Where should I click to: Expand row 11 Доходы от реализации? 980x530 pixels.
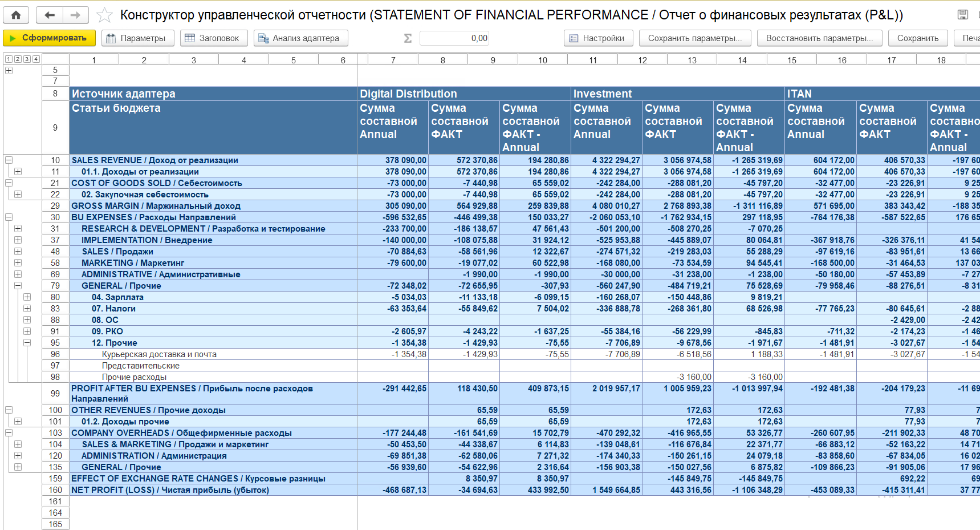coord(18,172)
